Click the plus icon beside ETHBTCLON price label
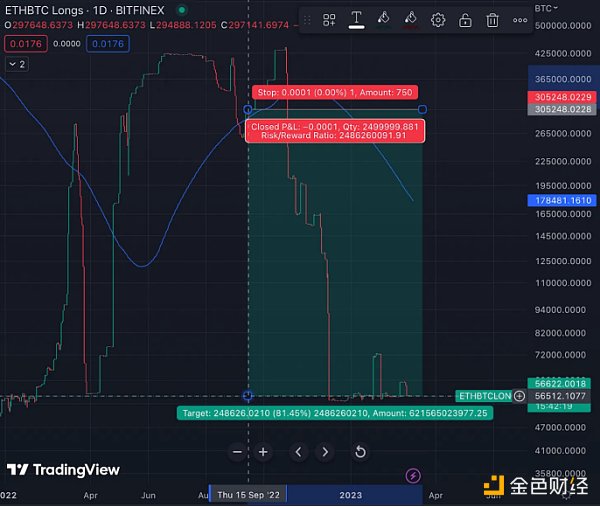This screenshot has height=507, width=600. [x=520, y=396]
